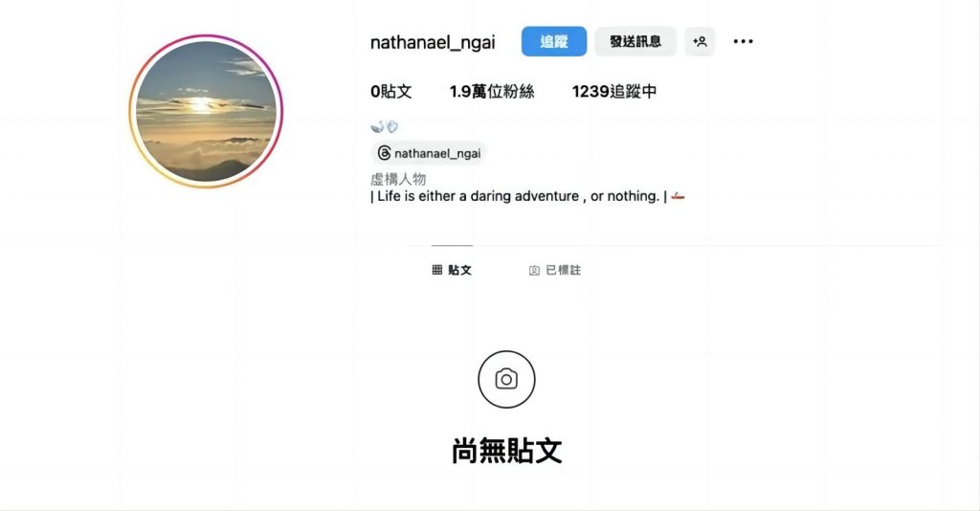The image size is (980, 511).
Task: Click the boat emoji ending the bio
Action: point(679,196)
